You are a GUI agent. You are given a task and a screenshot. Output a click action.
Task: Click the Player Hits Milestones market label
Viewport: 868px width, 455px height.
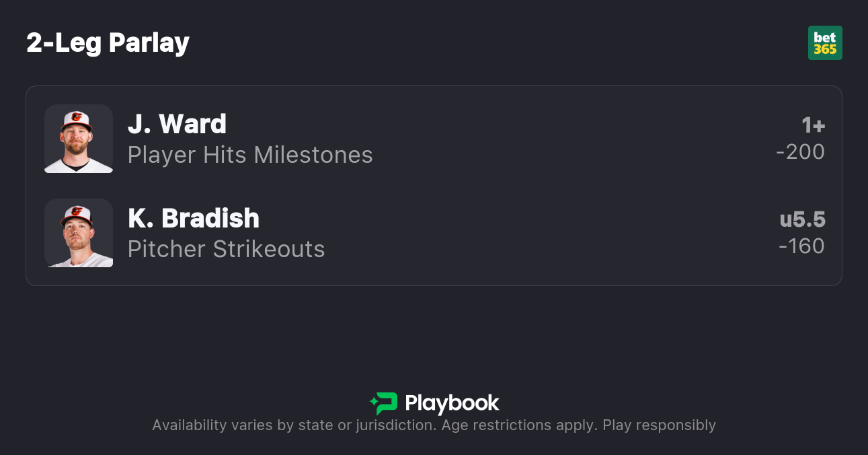tap(250, 155)
